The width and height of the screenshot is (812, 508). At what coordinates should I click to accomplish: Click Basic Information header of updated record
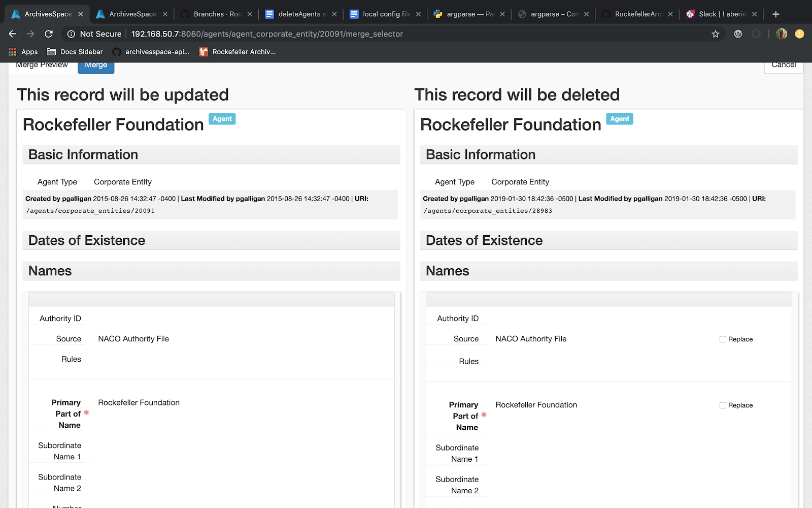tap(211, 154)
